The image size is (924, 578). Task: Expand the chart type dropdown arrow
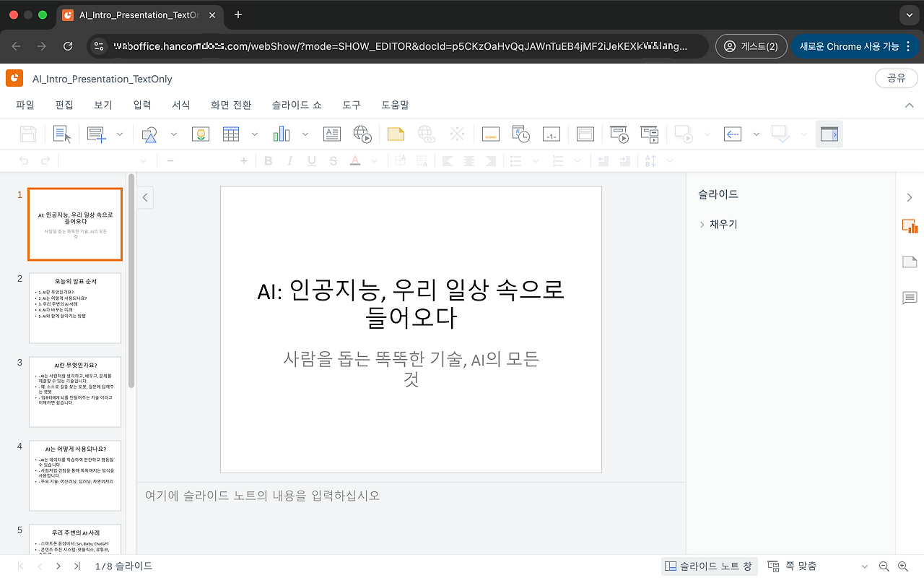click(x=305, y=134)
